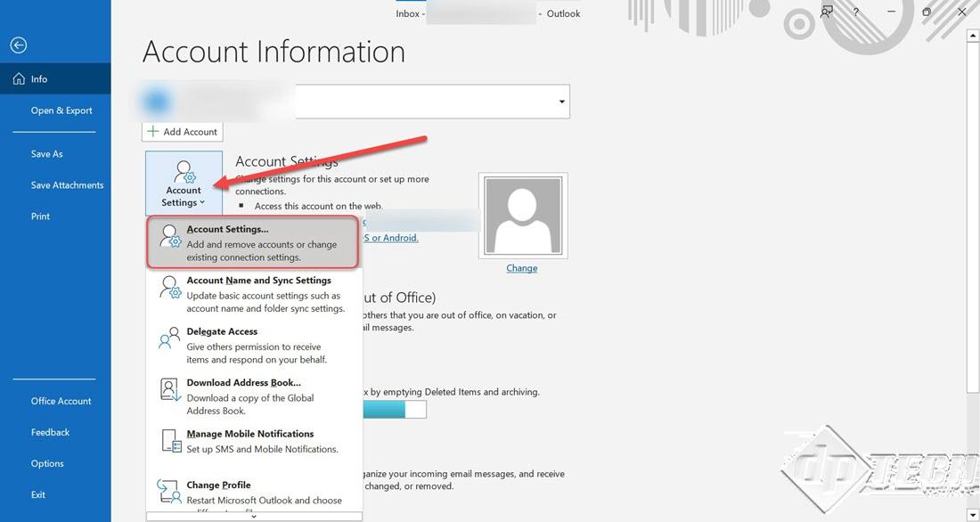Click the profile photo placeholder
The width and height of the screenshot is (980, 522).
pyautogui.click(x=523, y=216)
